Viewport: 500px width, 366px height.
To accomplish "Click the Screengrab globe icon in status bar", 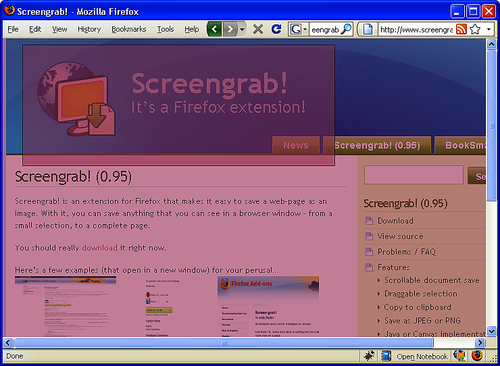I will pos(459,356).
